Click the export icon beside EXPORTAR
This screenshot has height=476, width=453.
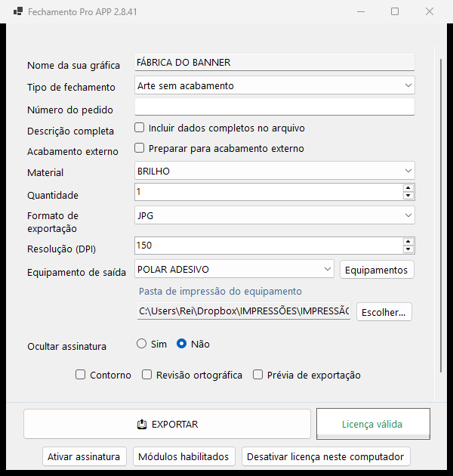point(142,424)
